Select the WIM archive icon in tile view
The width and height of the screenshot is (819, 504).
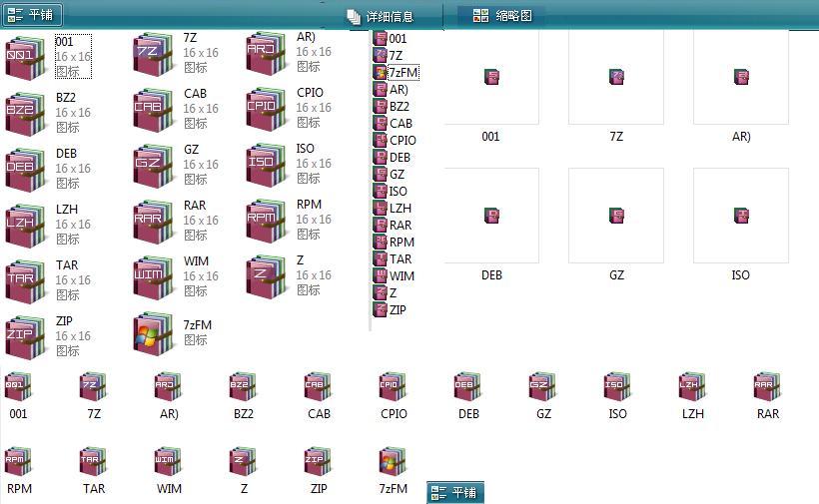click(153, 277)
